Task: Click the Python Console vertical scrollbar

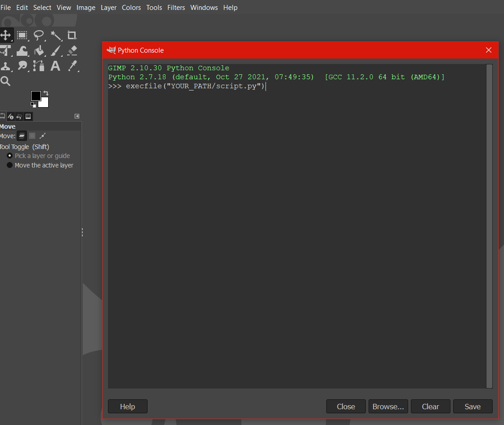Action: pyautogui.click(x=489, y=226)
